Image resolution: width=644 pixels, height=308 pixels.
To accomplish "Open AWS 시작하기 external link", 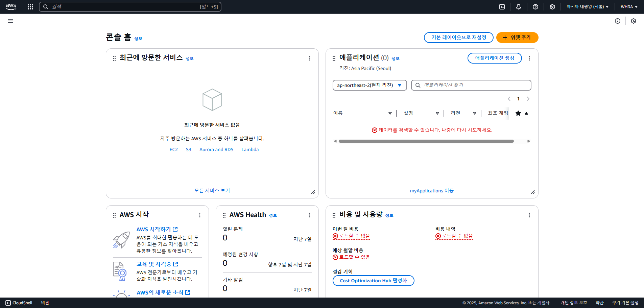I will click(x=157, y=229).
